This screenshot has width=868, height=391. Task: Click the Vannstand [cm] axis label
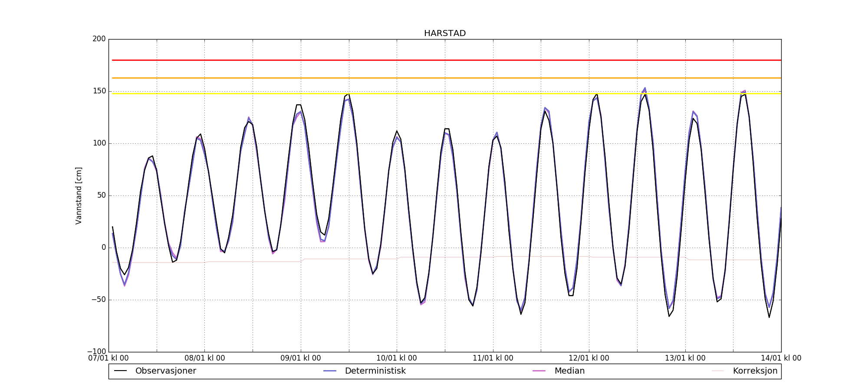click(79, 195)
